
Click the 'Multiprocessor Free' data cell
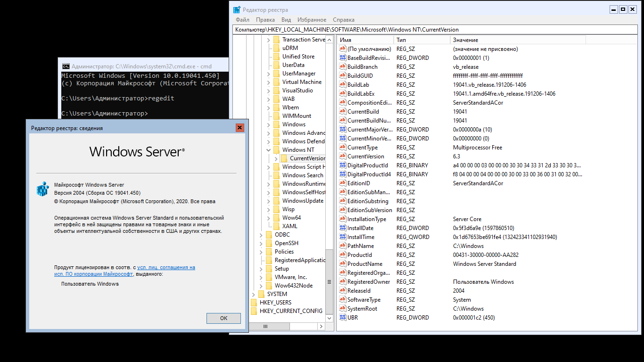coord(478,148)
